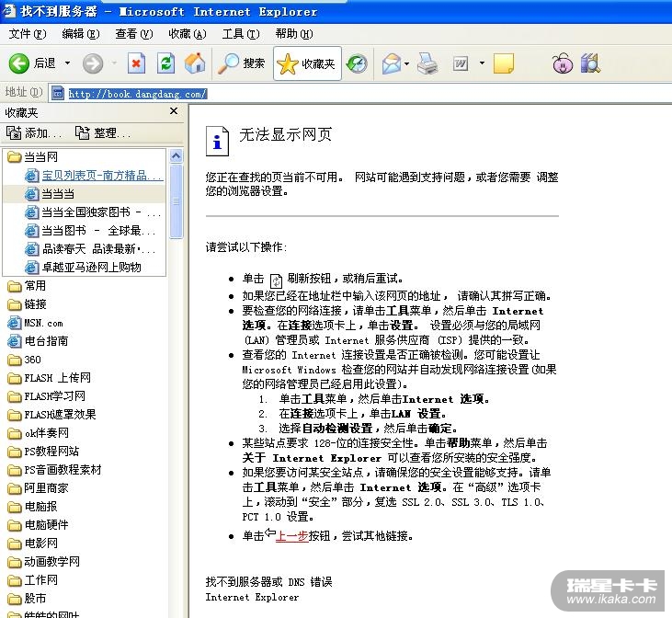Click the pink pig face icon
Image resolution: width=672 pixels, height=618 pixels.
tap(563, 63)
